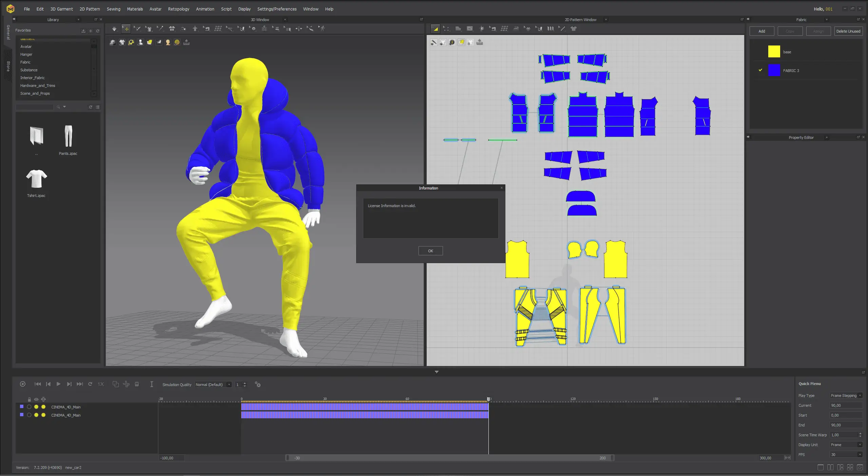Open the Retopology menu
This screenshot has width=868, height=476.
click(178, 9)
